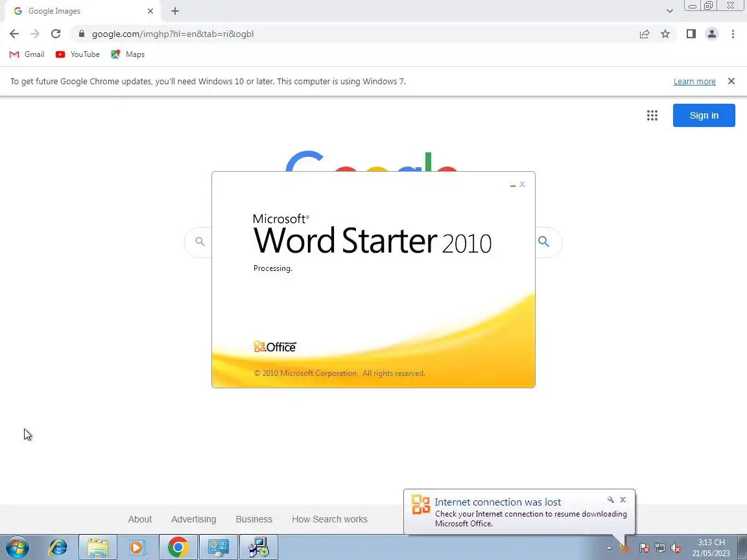747x560 pixels.
Task: Switch to Chrome in taskbar
Action: 178,547
